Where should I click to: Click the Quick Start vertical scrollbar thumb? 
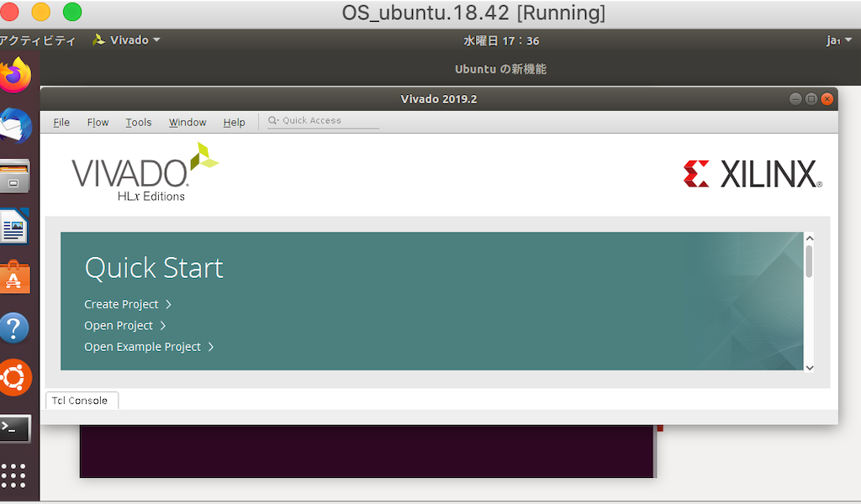pyautogui.click(x=809, y=261)
